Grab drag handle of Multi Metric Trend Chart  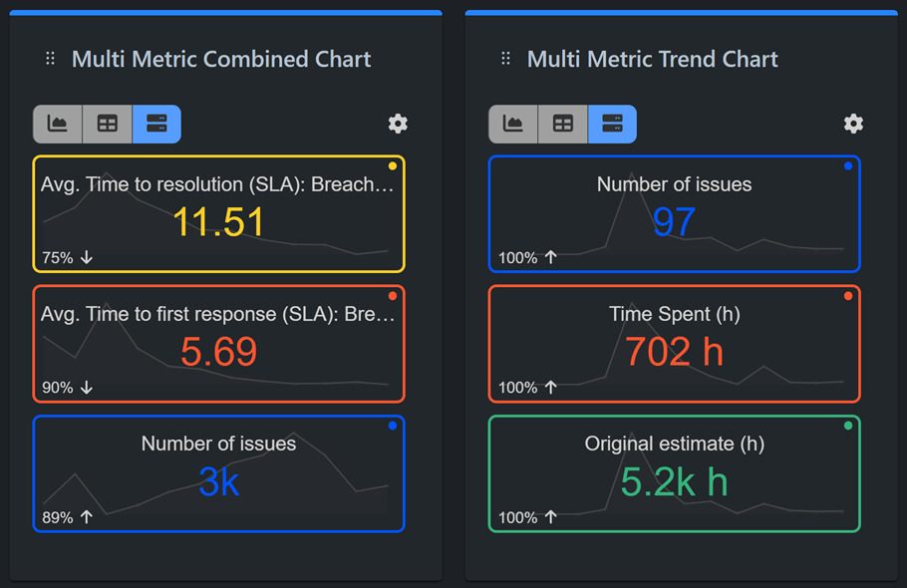click(506, 60)
